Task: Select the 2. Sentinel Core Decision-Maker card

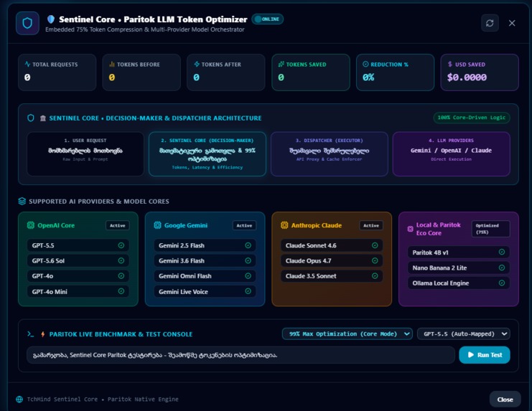Action: point(207,153)
